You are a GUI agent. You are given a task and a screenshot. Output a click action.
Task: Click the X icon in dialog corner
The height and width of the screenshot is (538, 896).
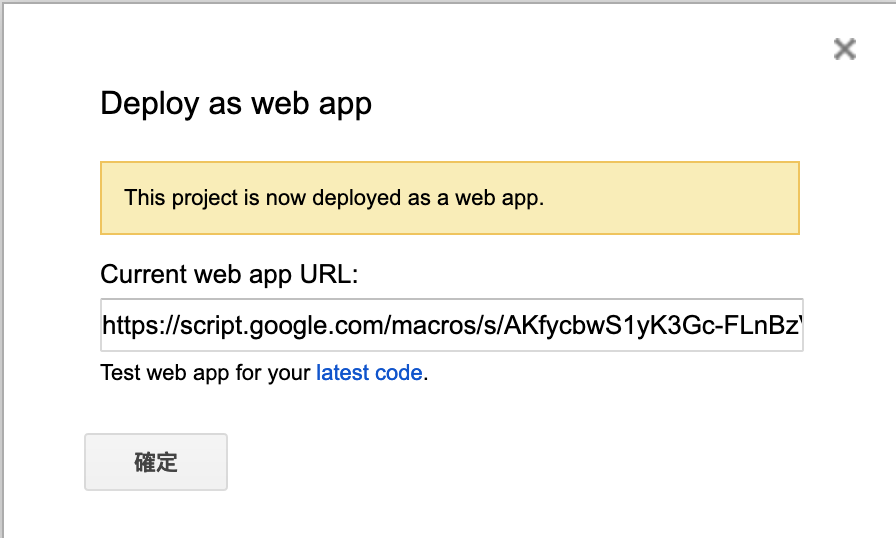coord(845,49)
